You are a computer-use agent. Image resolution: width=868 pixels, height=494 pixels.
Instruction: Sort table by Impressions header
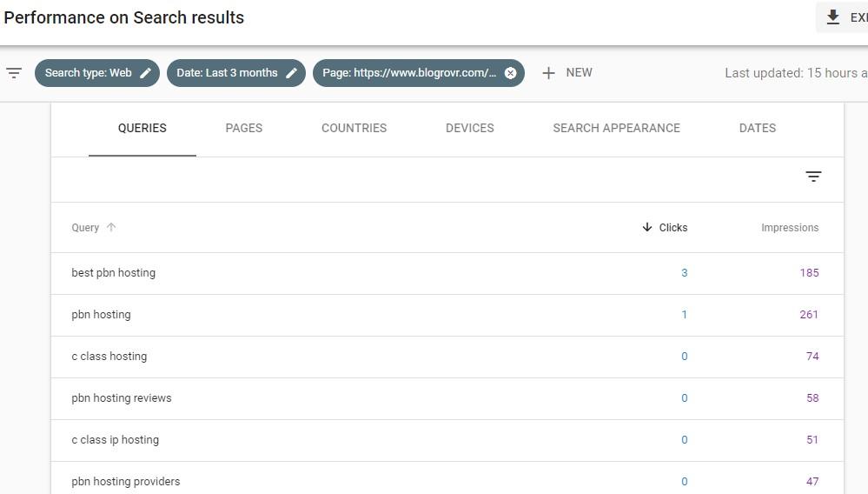(789, 228)
